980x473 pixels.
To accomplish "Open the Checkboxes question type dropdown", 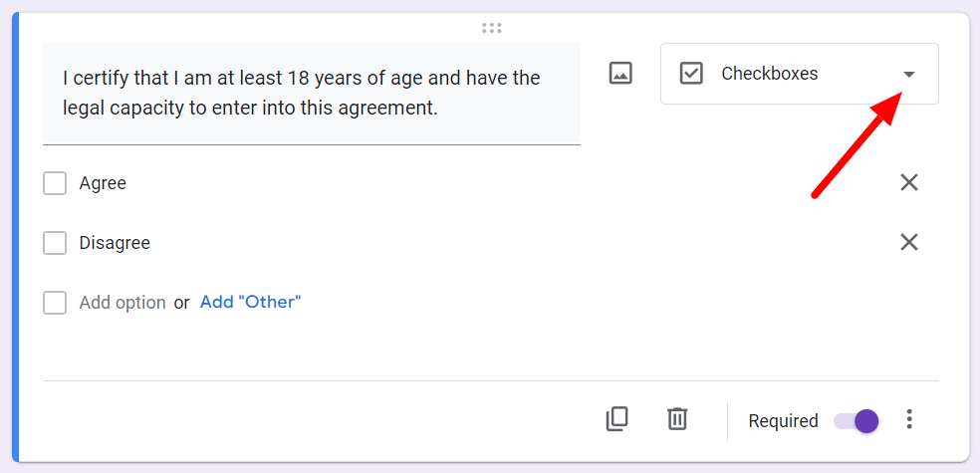I will [x=800, y=74].
